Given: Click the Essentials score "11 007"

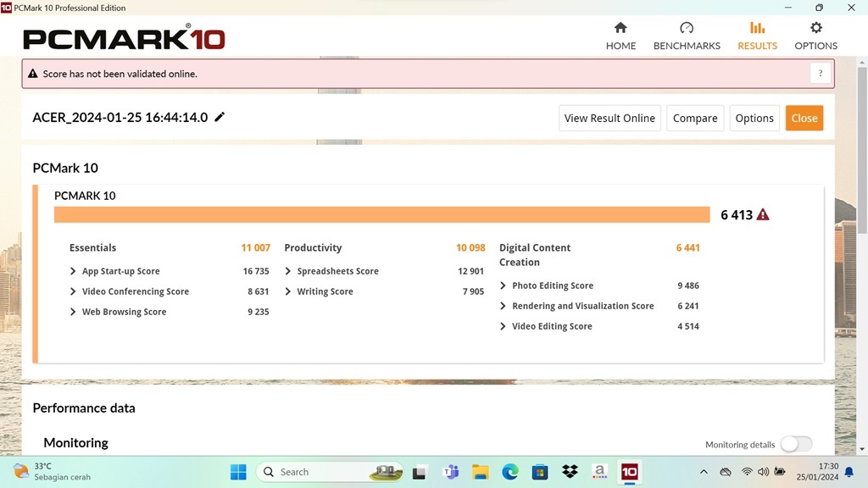Looking at the screenshot, I should click(x=256, y=248).
